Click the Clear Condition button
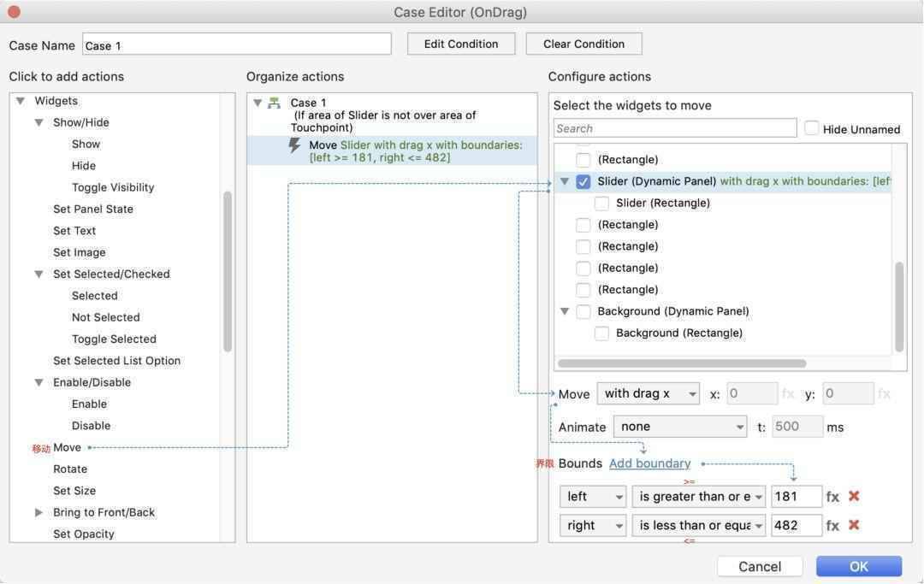 (x=583, y=44)
